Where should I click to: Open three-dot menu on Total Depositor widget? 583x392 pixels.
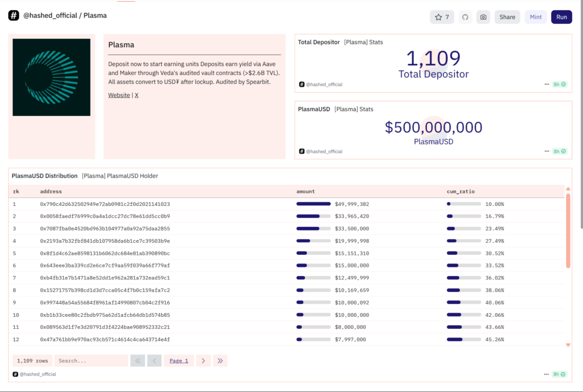coord(547,84)
